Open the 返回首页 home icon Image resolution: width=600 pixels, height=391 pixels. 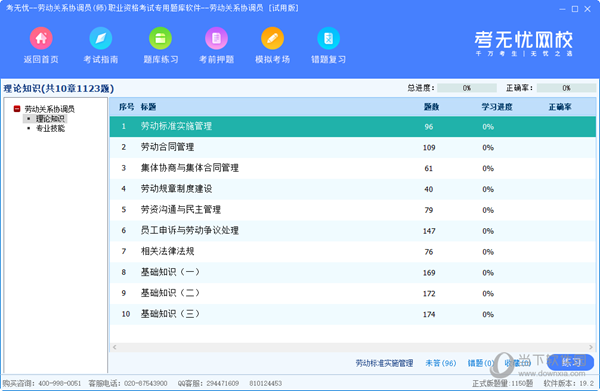(41, 39)
